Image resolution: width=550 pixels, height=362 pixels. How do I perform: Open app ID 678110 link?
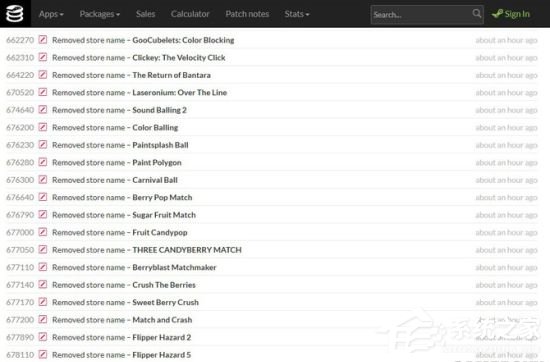pos(20,355)
